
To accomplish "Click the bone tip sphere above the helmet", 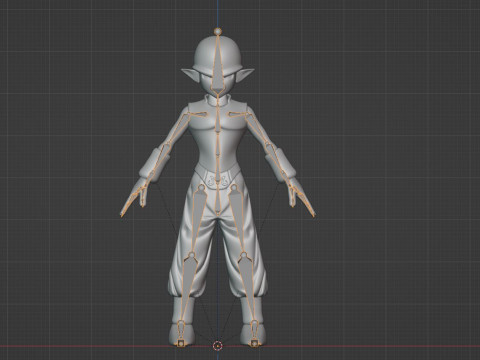I will coord(218,31).
